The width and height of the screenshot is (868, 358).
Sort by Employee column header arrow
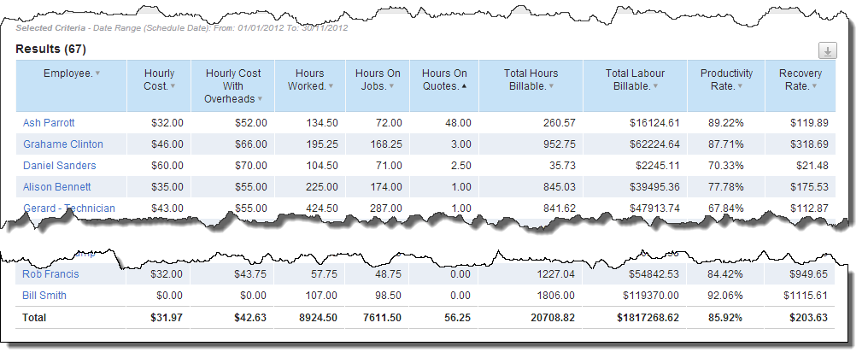tap(97, 74)
